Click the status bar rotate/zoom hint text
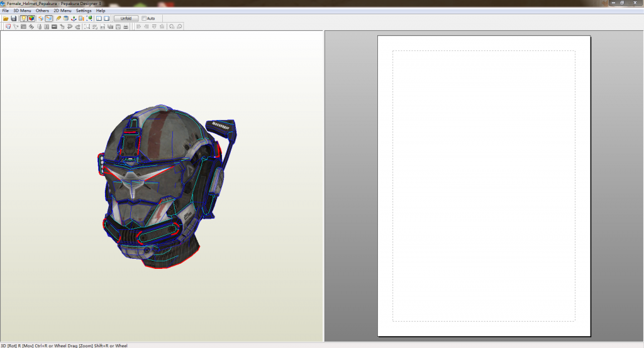644x348 pixels. point(64,345)
